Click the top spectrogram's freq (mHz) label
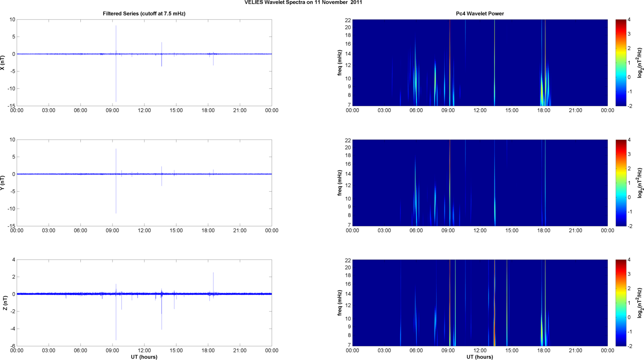This screenshot has height=360, width=644. point(340,63)
